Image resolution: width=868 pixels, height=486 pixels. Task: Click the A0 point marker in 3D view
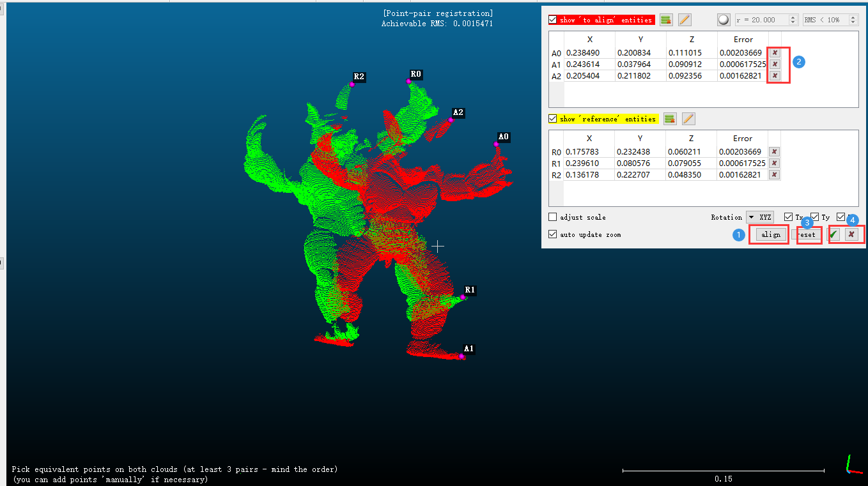click(496, 144)
